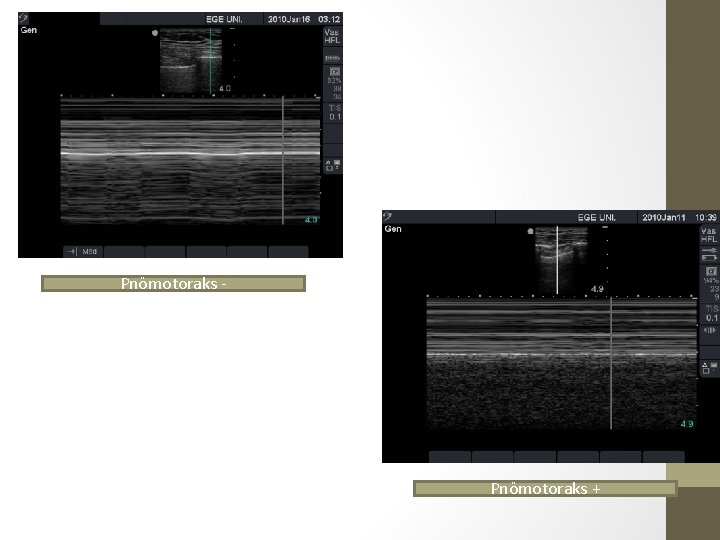Click the '94%' storage value

pyautogui.click(x=711, y=281)
